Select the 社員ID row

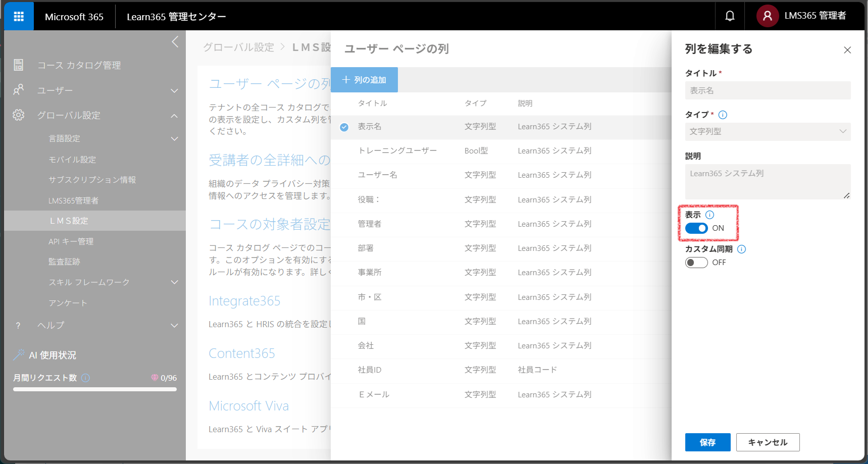[501, 370]
